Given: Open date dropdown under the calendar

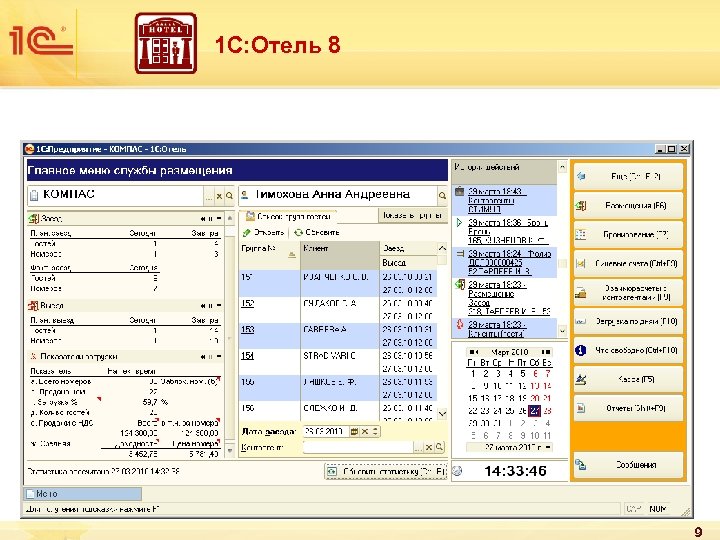Looking at the screenshot, I should pyautogui.click(x=548, y=447).
